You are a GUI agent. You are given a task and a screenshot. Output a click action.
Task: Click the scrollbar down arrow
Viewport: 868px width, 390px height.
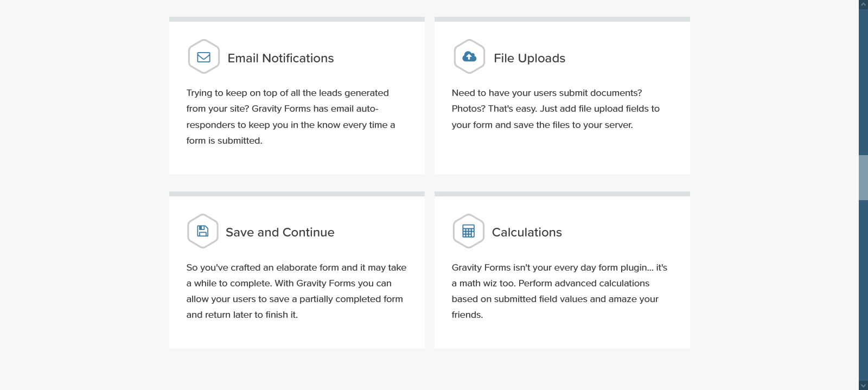(x=863, y=385)
